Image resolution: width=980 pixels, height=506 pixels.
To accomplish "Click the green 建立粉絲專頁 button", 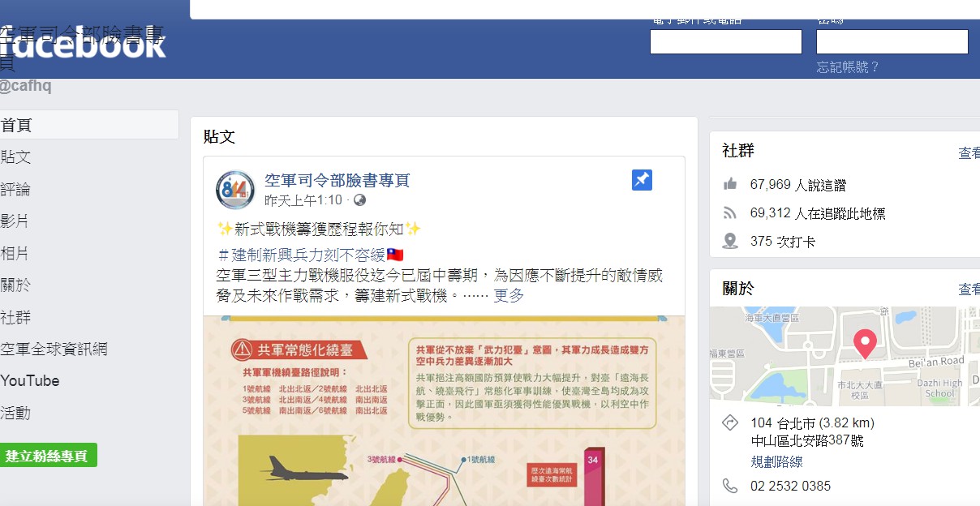I will [x=47, y=456].
